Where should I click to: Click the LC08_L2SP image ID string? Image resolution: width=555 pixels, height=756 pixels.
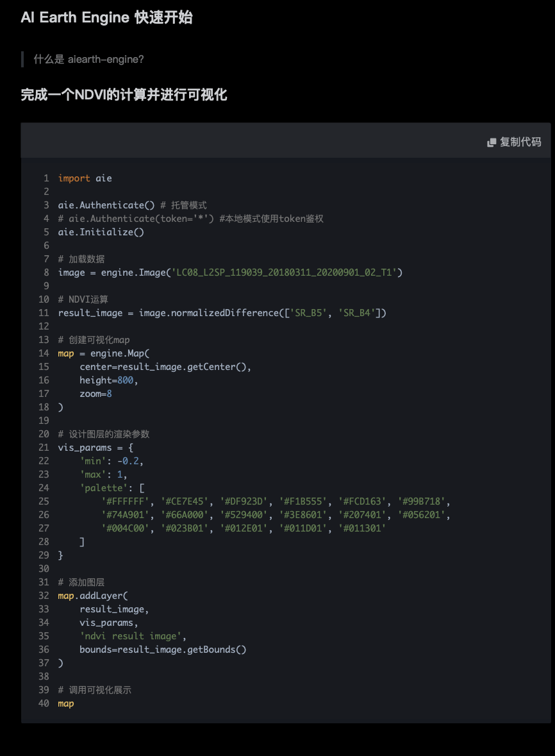coord(284,273)
